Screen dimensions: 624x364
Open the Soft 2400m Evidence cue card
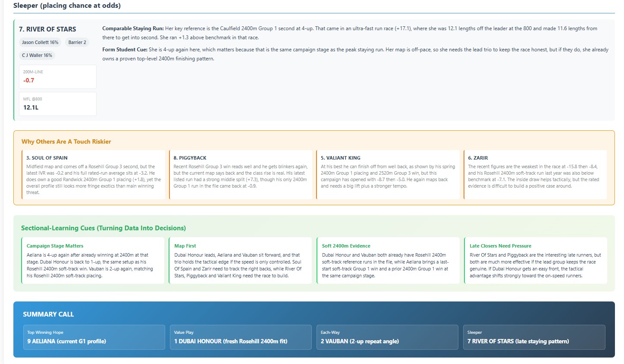pos(388,260)
